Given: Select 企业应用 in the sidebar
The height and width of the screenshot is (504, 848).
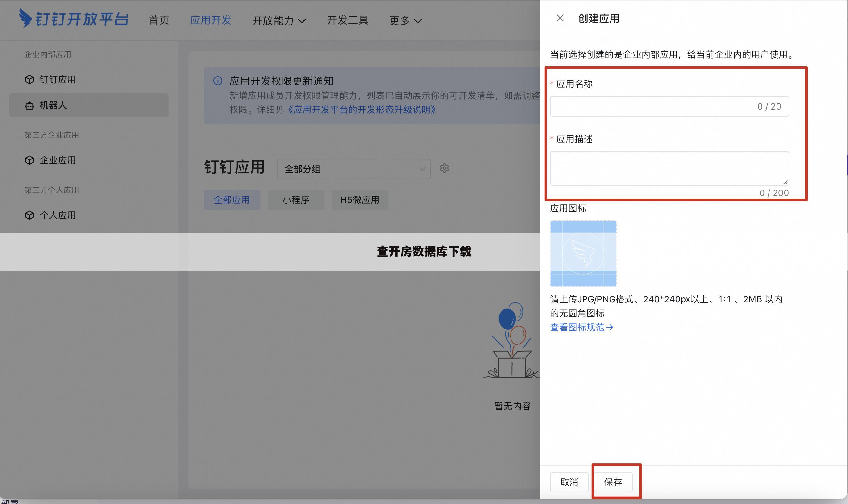Looking at the screenshot, I should 89,160.
